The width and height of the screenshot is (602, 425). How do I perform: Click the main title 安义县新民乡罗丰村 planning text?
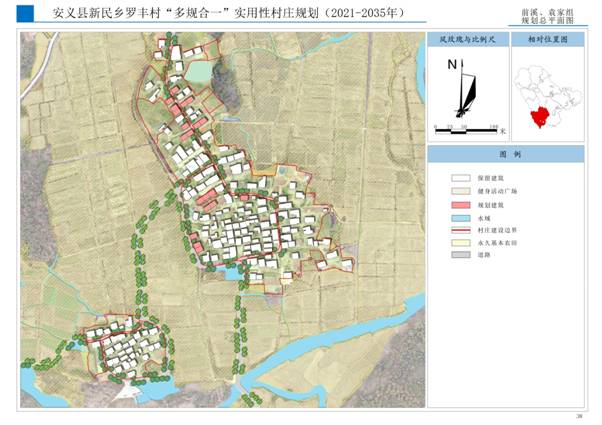click(228, 13)
